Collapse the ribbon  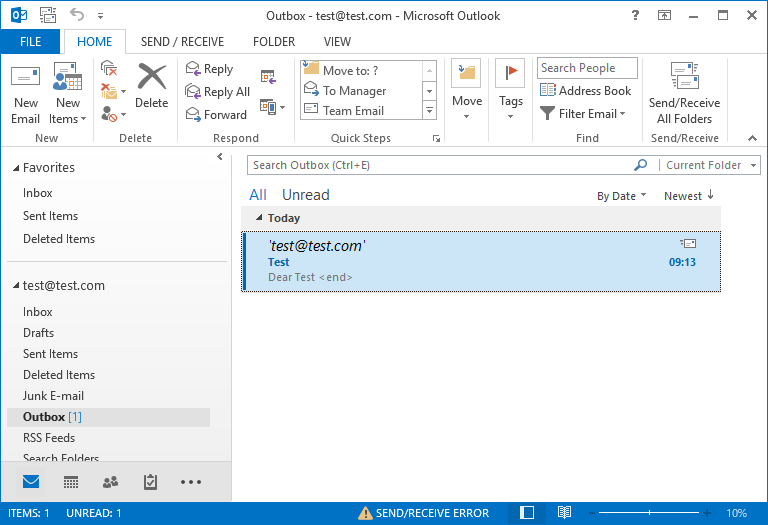click(752, 139)
